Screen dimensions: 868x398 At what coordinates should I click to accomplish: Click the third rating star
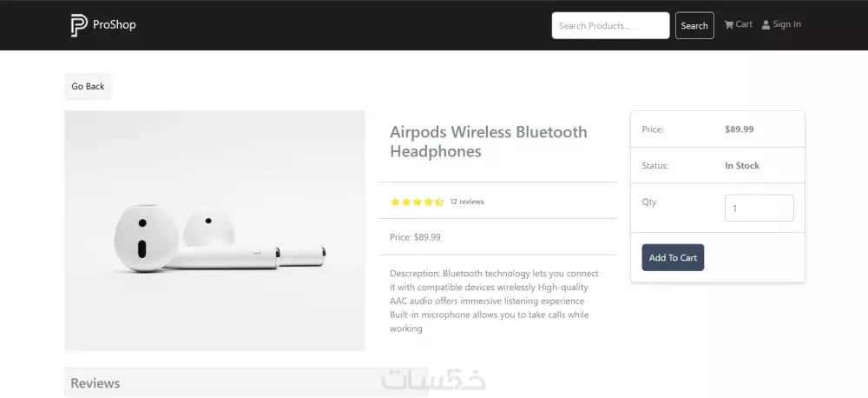point(418,202)
